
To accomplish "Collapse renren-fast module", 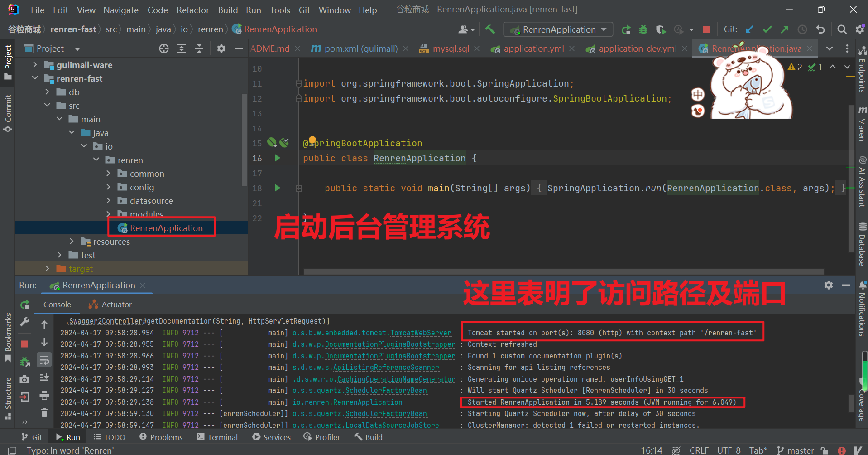I will 35,78.
